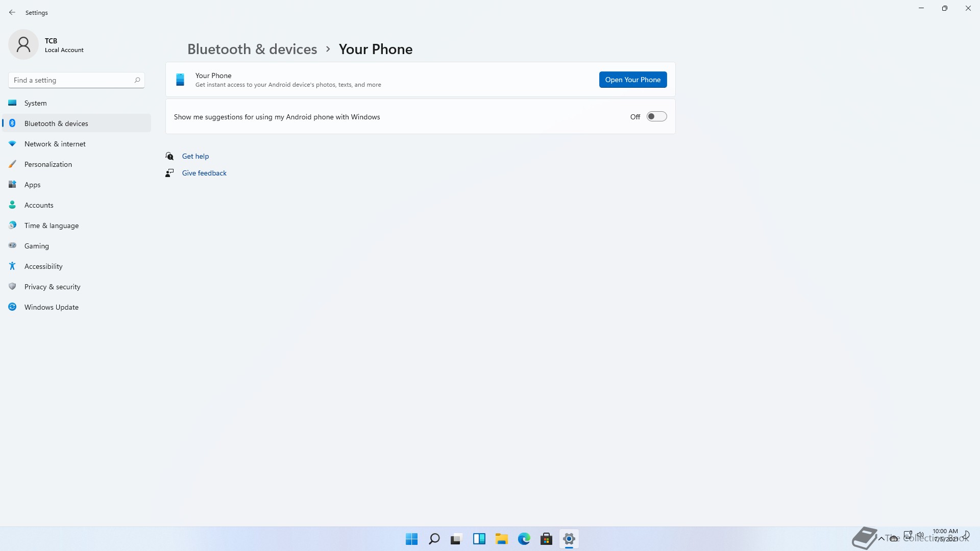
Task: Click the System monitor icon in the sidebar
Action: coord(12,103)
